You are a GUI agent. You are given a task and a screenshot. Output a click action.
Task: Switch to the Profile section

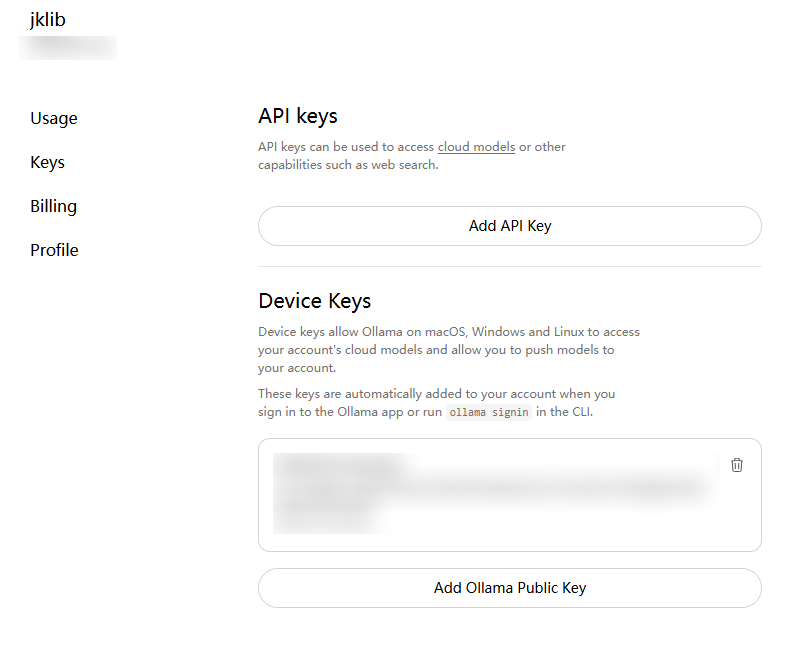click(x=54, y=250)
